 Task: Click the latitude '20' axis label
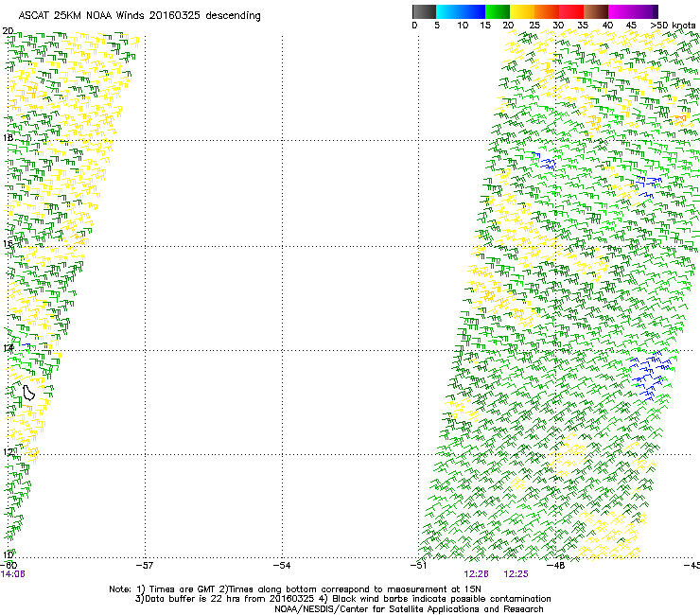(x=8, y=31)
